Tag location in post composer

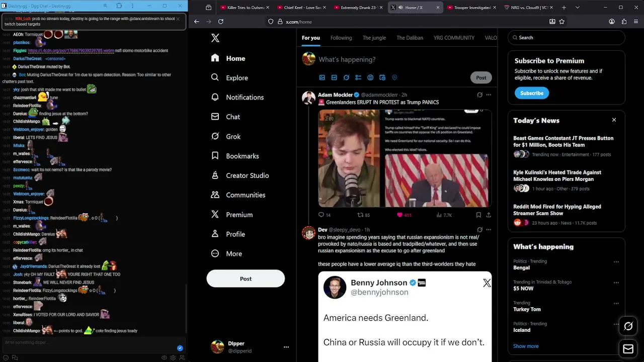pos(394,77)
